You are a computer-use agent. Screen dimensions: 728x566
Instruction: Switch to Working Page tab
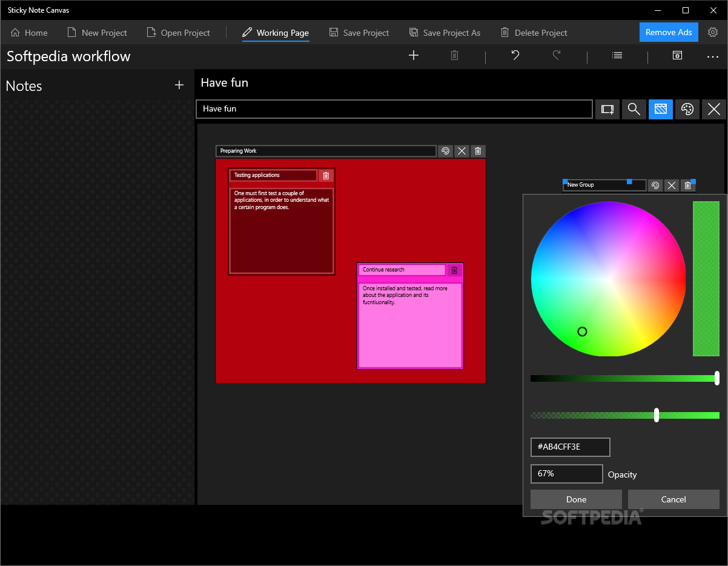276,33
